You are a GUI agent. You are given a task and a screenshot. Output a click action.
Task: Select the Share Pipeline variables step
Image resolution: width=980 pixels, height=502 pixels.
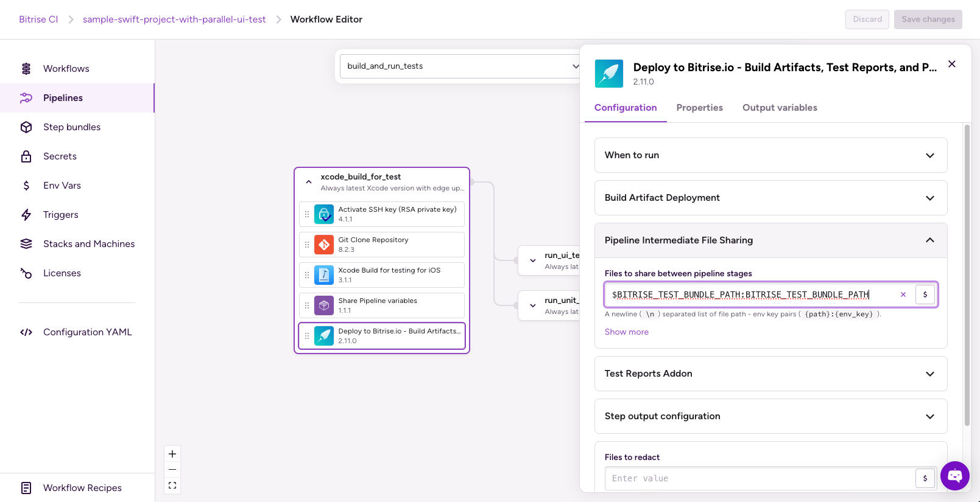point(382,305)
